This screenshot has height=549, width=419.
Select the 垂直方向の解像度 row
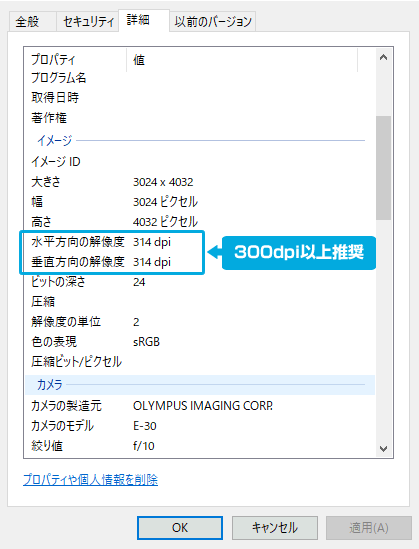pos(200,262)
